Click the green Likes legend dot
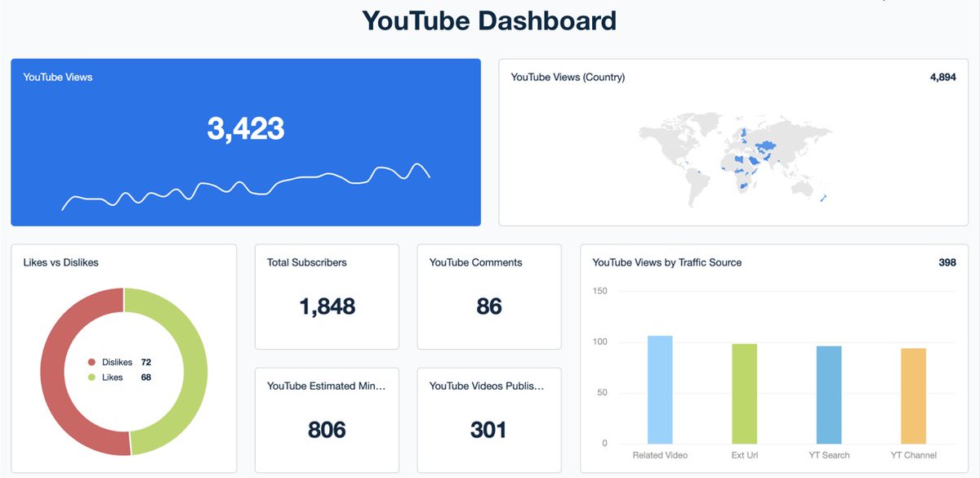Viewport: 980px width, 478px height. point(91,377)
